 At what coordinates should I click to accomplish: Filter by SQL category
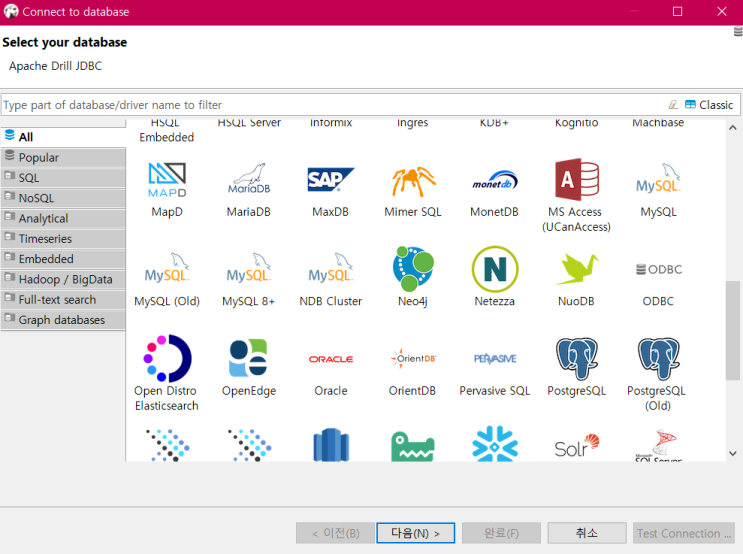point(63,178)
